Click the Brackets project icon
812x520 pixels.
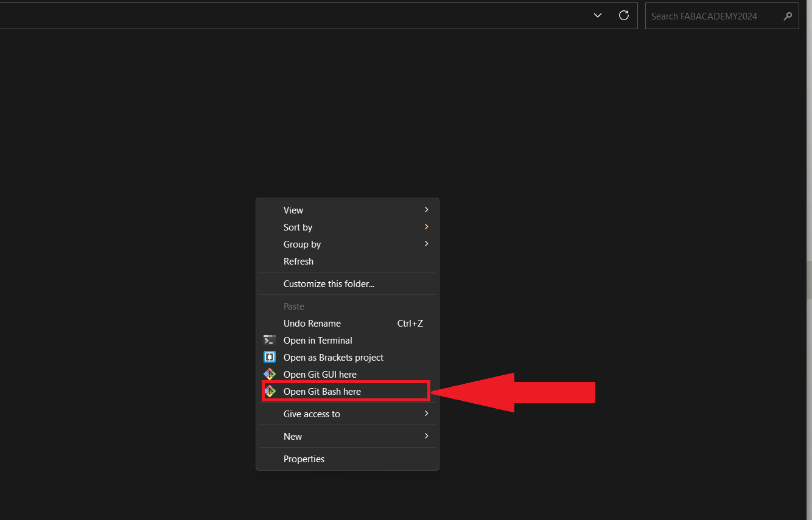point(270,358)
